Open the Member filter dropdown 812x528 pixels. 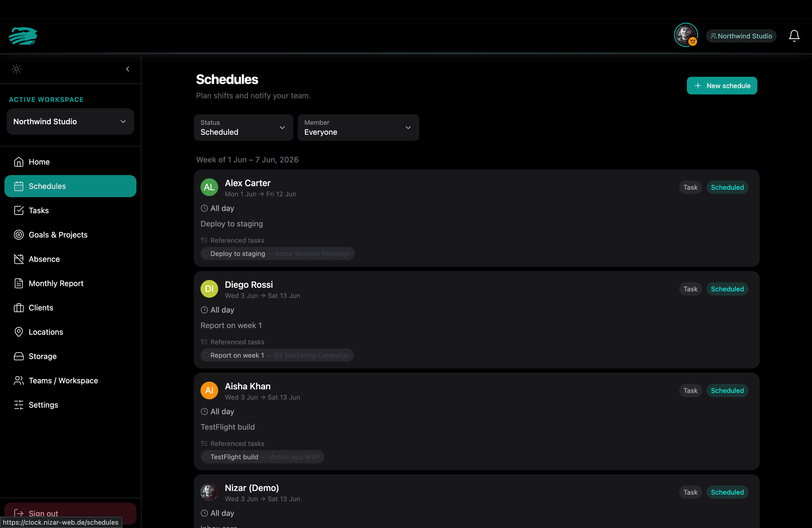pyautogui.click(x=358, y=128)
